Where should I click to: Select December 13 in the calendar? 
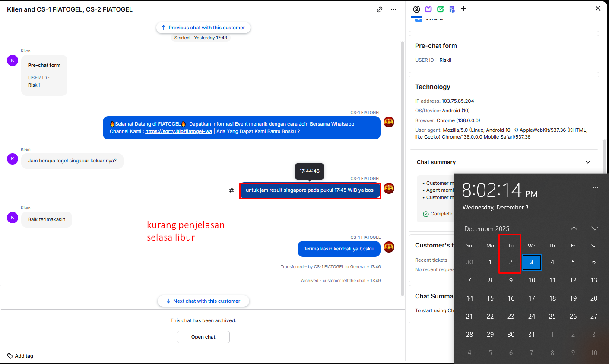(594, 280)
